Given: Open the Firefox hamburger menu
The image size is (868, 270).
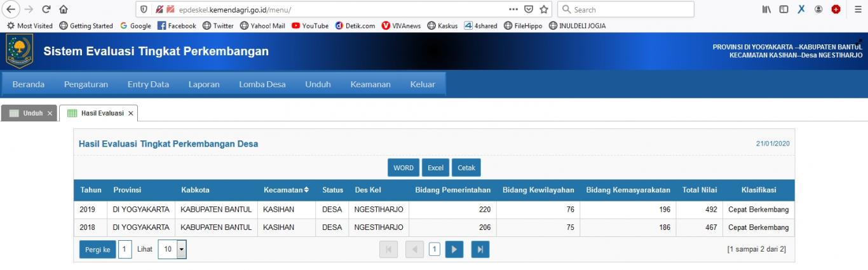Looking at the screenshot, I should pyautogui.click(x=857, y=10).
